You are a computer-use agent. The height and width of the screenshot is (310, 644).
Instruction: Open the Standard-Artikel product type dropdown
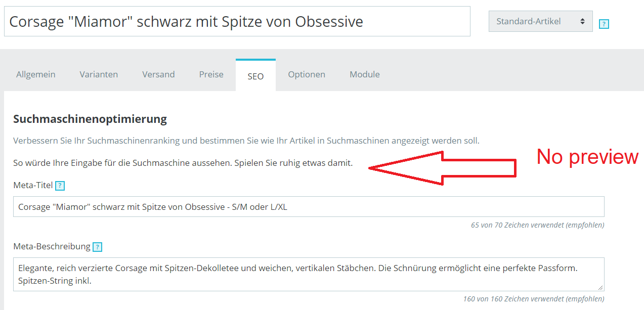coord(540,21)
